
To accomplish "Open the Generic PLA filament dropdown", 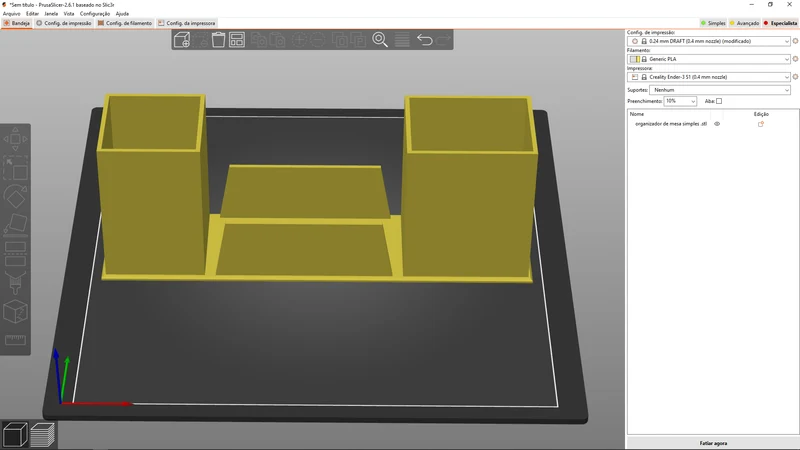I will tap(709, 59).
